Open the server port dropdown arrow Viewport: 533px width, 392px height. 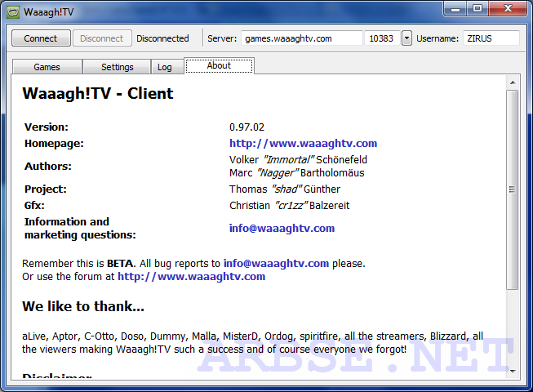click(x=406, y=38)
